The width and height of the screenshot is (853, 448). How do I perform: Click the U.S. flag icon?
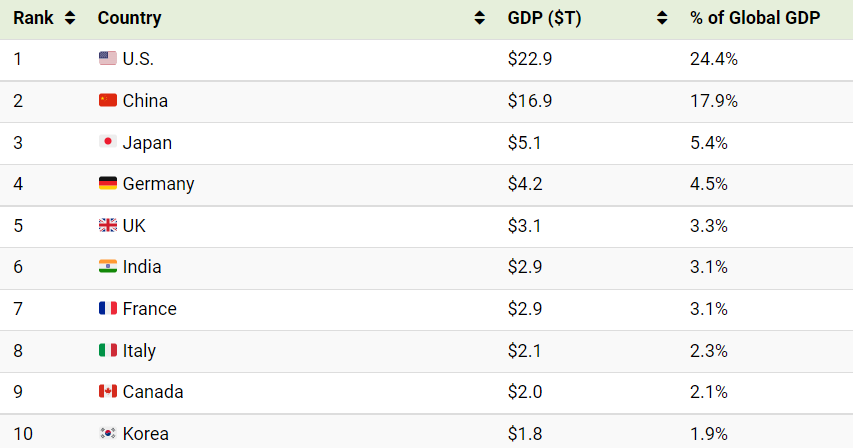point(108,58)
